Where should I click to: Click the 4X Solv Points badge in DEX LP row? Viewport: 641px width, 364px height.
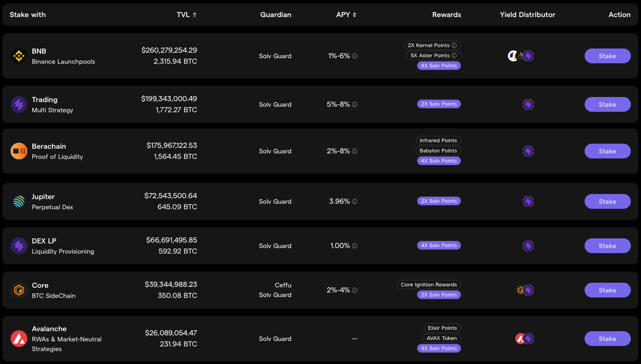(x=439, y=245)
